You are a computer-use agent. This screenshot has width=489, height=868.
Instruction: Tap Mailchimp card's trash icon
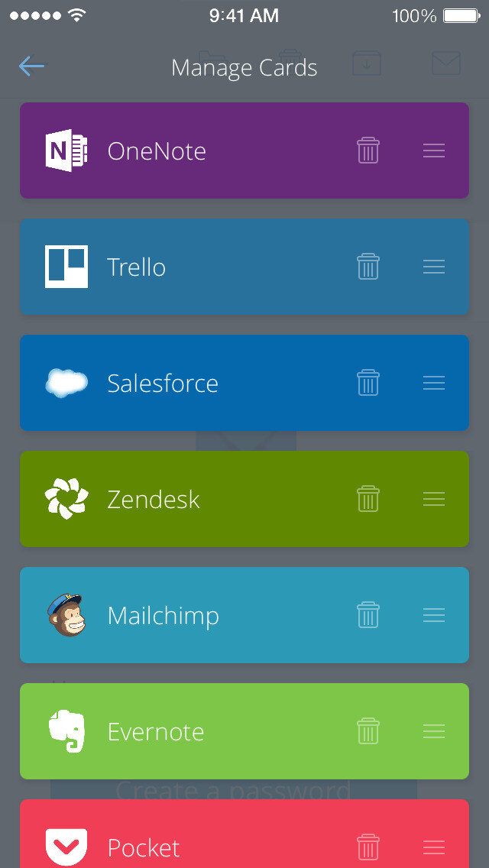(368, 615)
